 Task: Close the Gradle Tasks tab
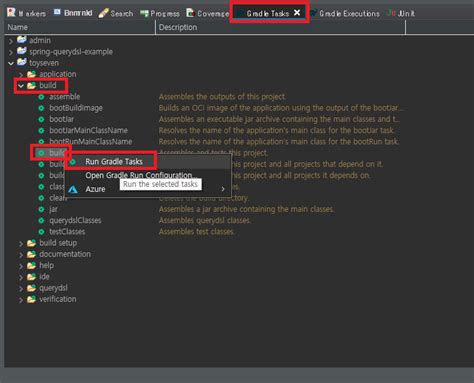[x=297, y=13]
